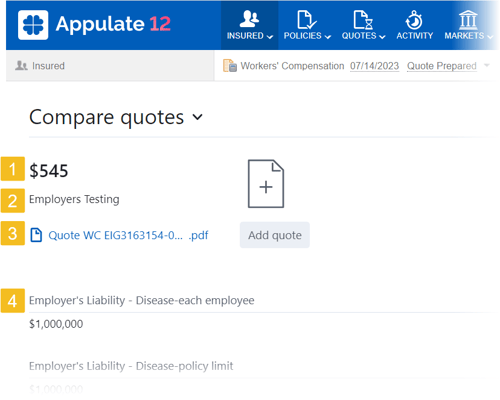The height and width of the screenshot is (400, 500).
Task: Click the Markets bank building icon
Action: [x=468, y=20]
